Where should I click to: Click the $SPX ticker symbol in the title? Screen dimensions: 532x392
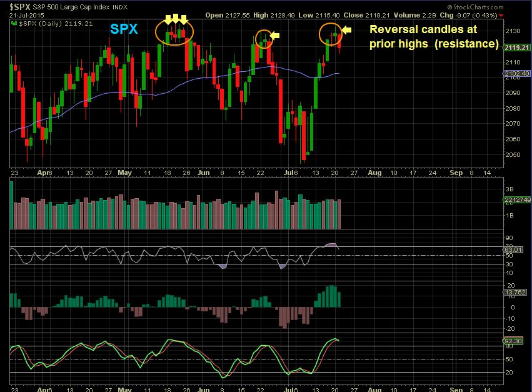19,7
